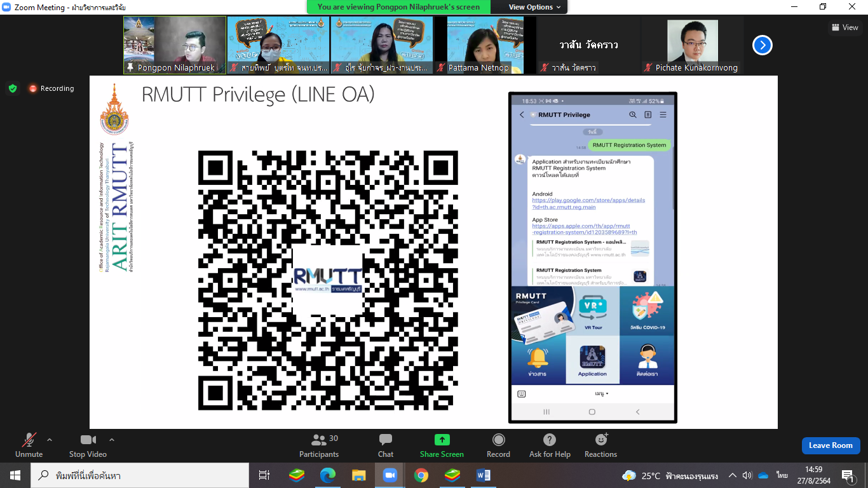Tap the ติดต่อเรา support tile
Screen dimensions: 868x488
(x=647, y=360)
